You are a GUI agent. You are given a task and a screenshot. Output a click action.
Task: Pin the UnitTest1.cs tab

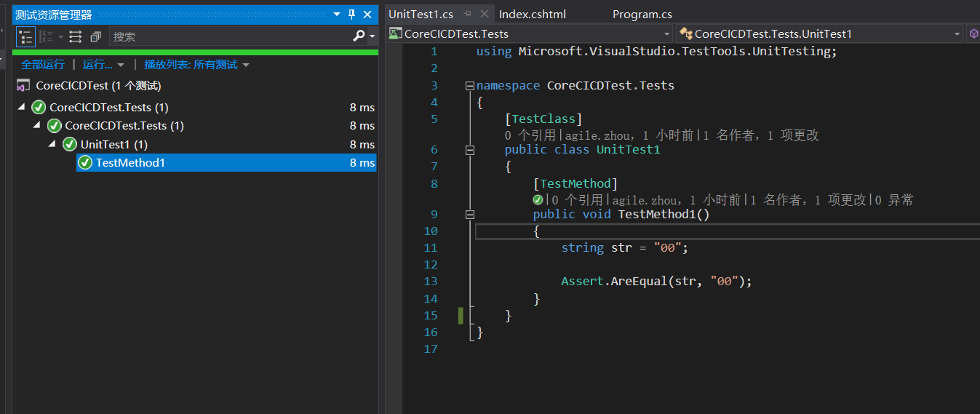coord(468,14)
